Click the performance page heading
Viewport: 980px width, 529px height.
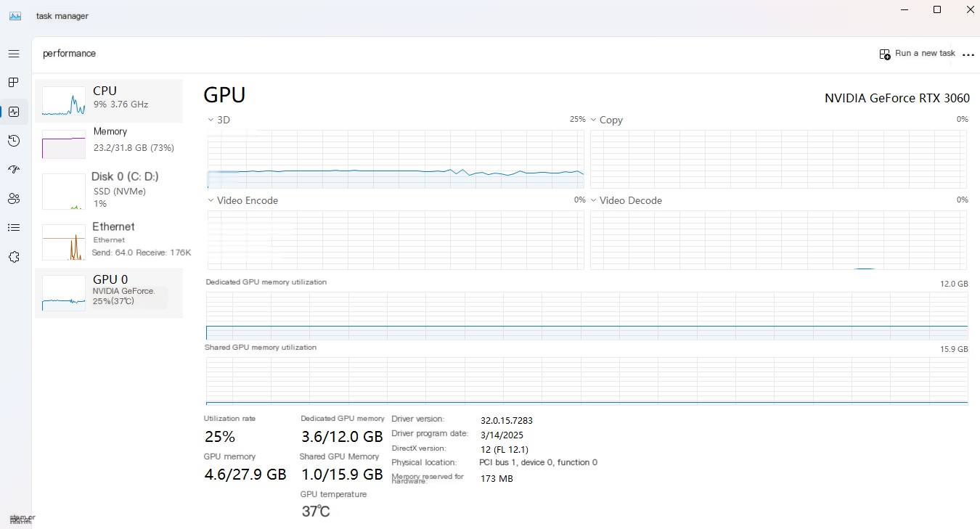[69, 54]
